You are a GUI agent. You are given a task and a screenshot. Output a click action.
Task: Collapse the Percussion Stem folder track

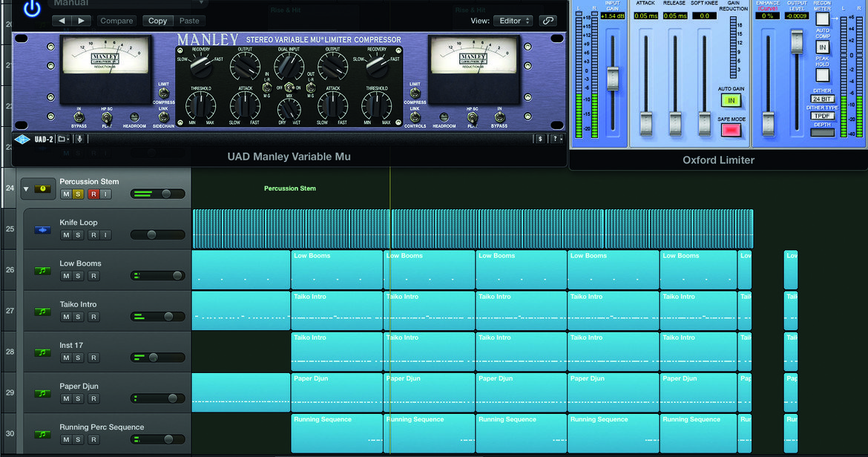tap(25, 189)
